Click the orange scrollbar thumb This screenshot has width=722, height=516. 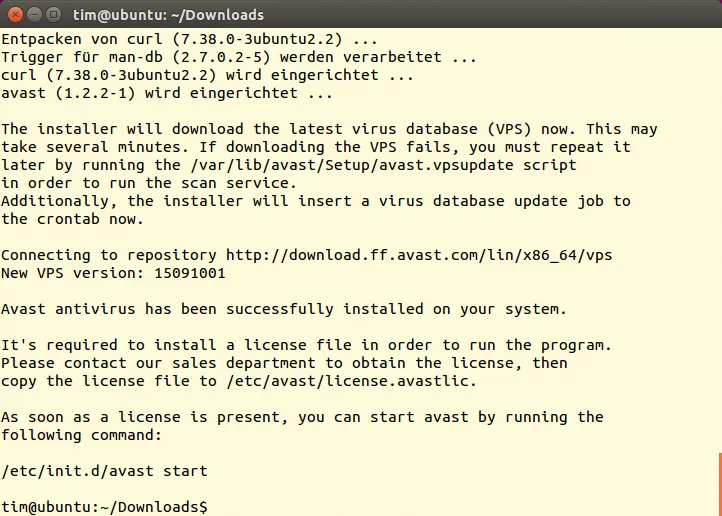(718, 484)
